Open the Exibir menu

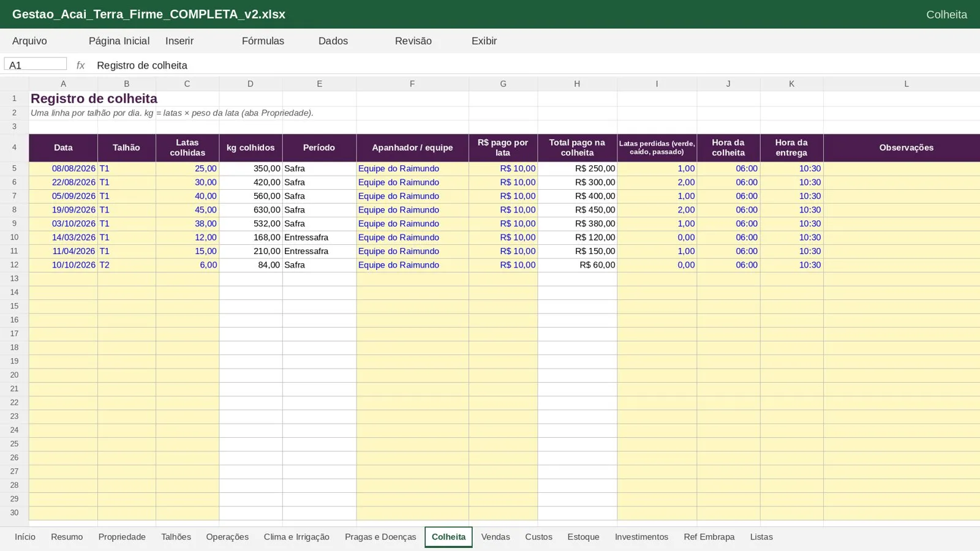[484, 41]
